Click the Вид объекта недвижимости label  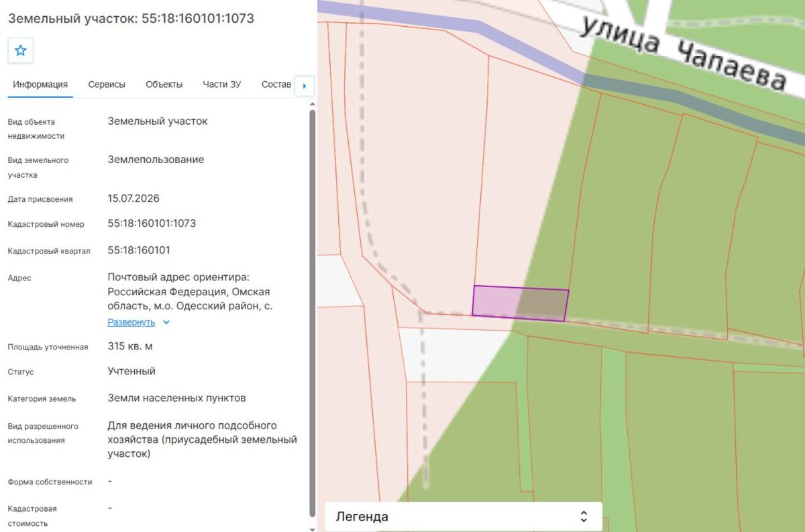(36, 129)
